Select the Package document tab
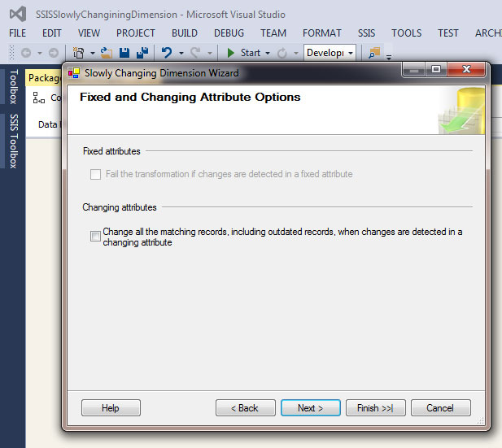Screen dimensions: 502x448 44,78
